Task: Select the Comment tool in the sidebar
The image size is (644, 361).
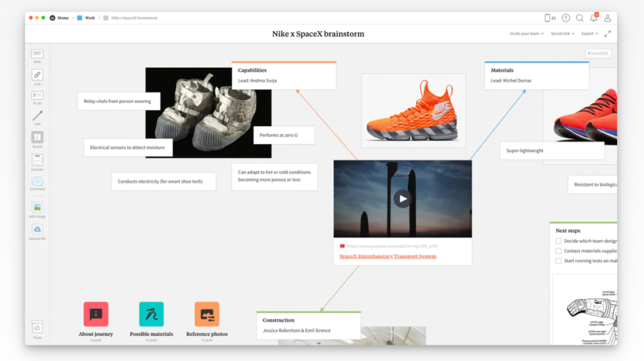Action: [x=37, y=183]
